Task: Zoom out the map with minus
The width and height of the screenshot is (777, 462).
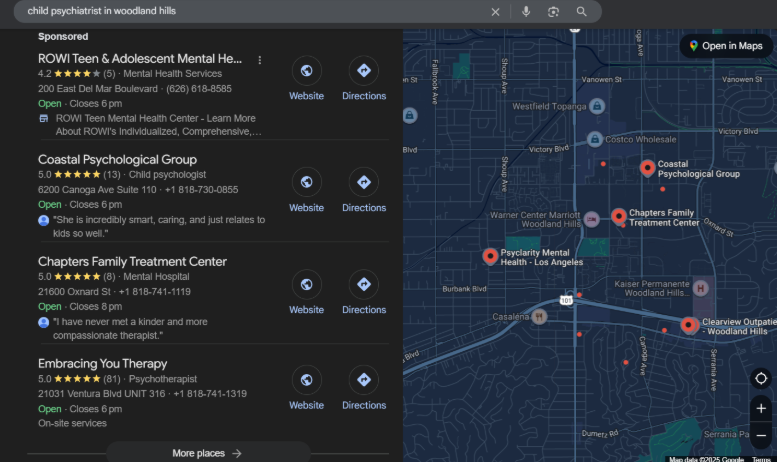Action: [761, 436]
